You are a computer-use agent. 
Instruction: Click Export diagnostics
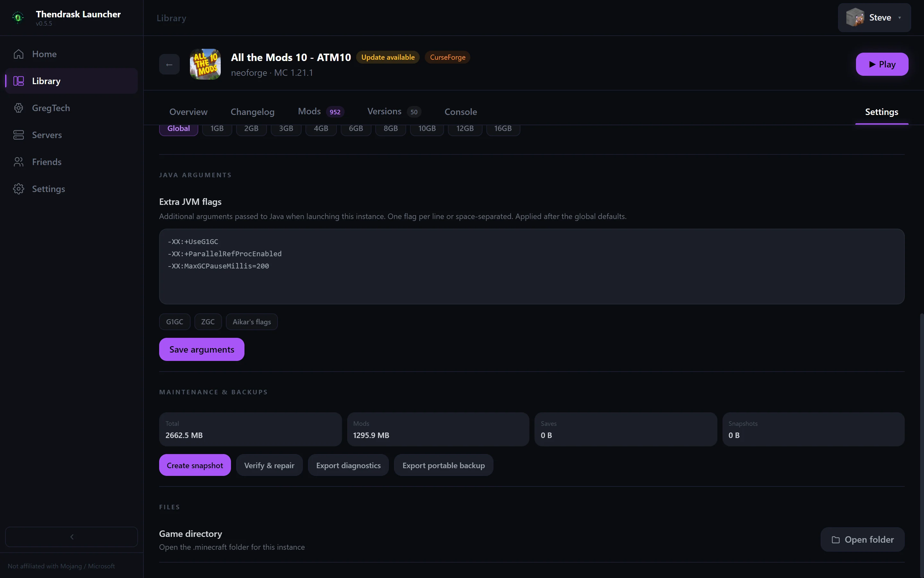pyautogui.click(x=348, y=465)
